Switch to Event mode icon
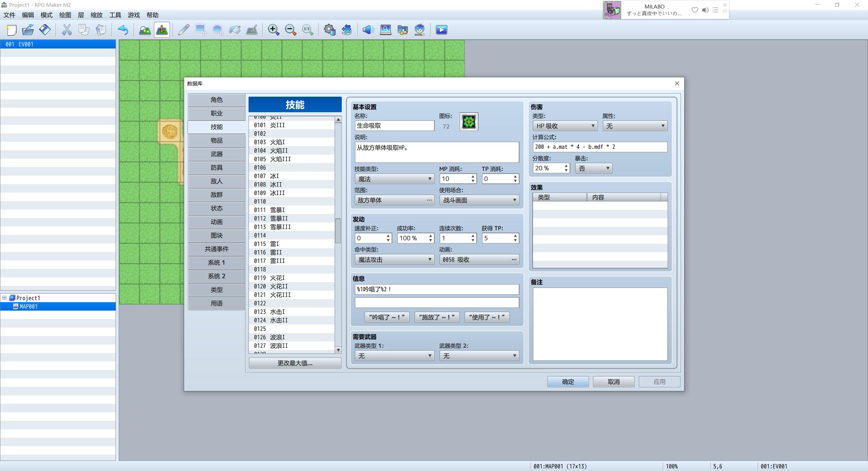Viewport: 868px width, 471px height. pyautogui.click(x=162, y=30)
